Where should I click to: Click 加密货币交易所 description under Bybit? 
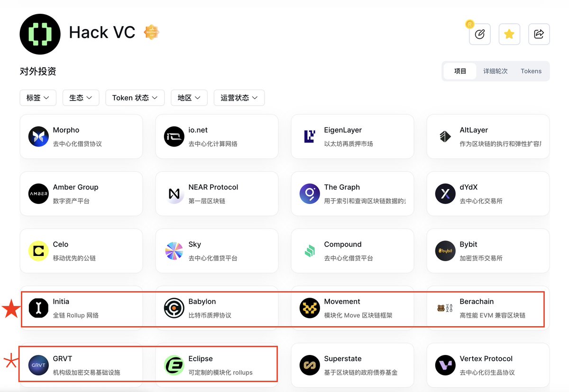coord(481,258)
